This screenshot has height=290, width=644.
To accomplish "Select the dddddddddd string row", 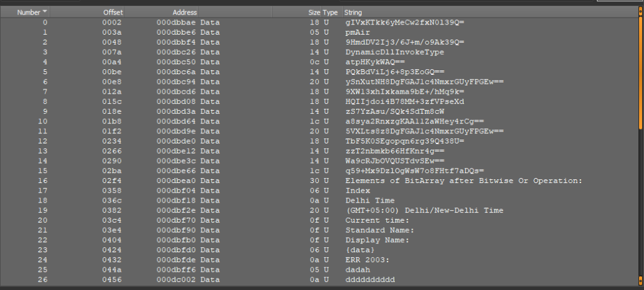I will coord(370,279).
